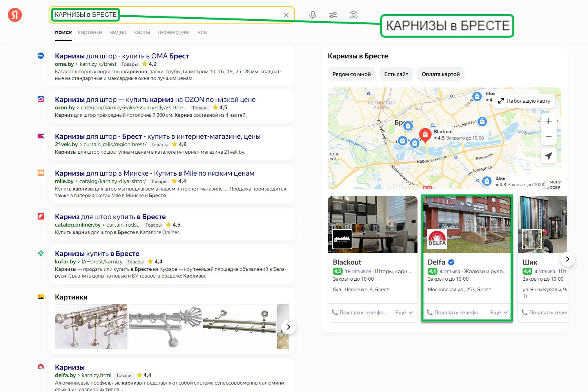Expand 'Ещё' menu on Delfa card
588x392 pixels.
499,312
